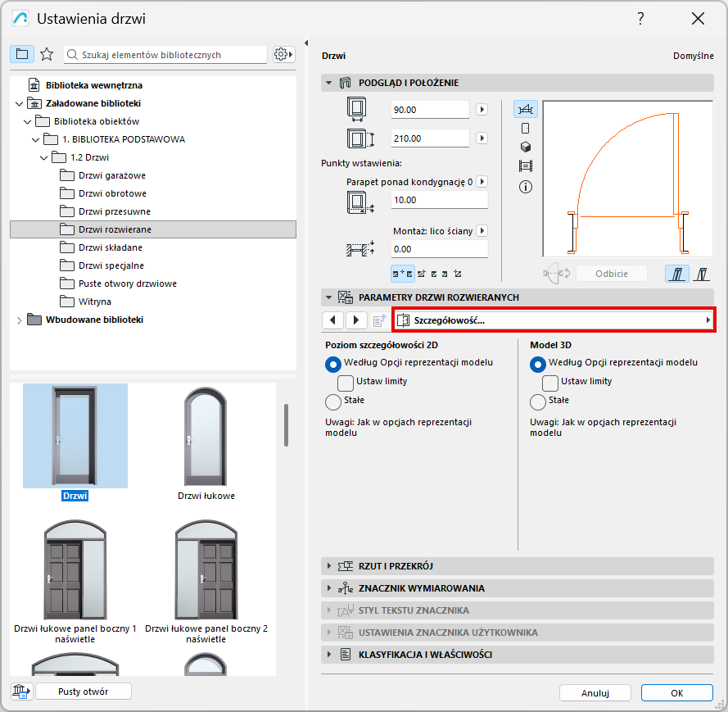
Task: Click the load library object icon
Action: click(20, 692)
